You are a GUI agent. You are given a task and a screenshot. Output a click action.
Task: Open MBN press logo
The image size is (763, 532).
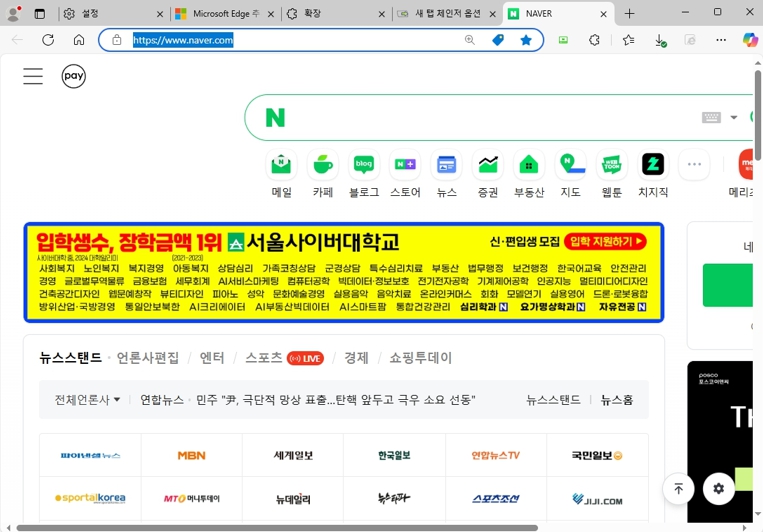click(x=192, y=456)
